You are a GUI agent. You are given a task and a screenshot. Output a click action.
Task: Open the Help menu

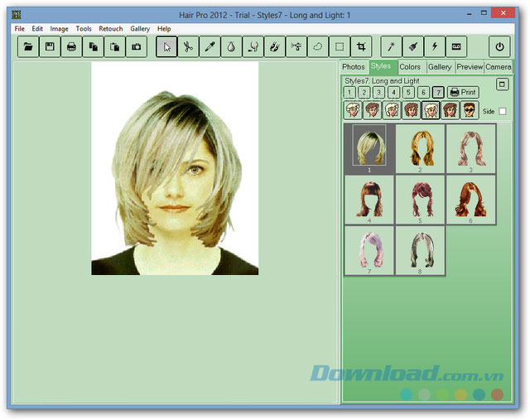[164, 29]
